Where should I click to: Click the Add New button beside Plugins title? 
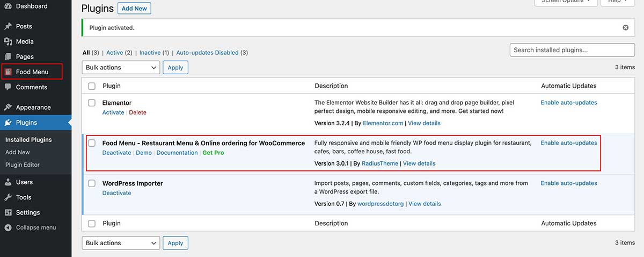(134, 9)
